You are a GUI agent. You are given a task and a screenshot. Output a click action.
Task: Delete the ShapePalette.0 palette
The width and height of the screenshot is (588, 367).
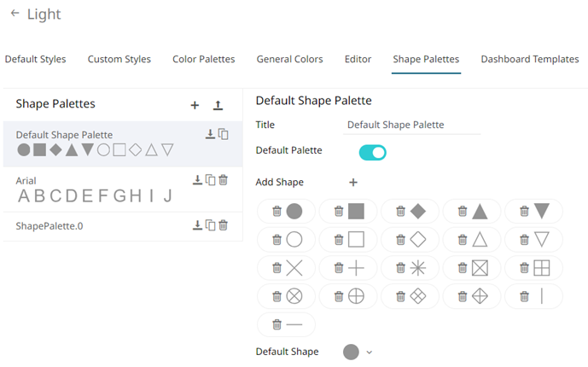[224, 225]
